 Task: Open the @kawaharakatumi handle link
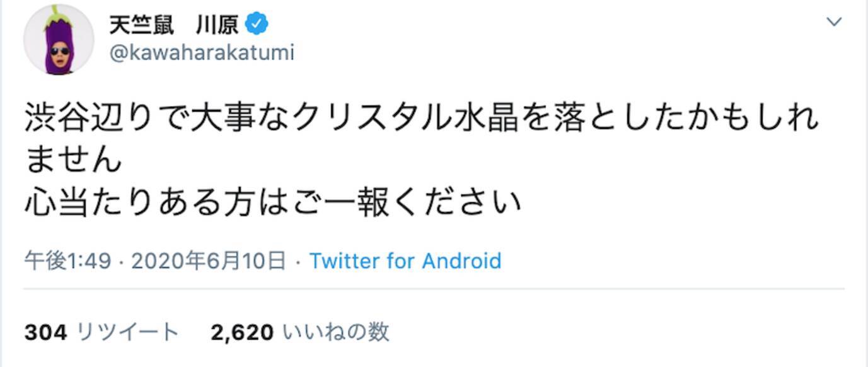click(x=202, y=52)
